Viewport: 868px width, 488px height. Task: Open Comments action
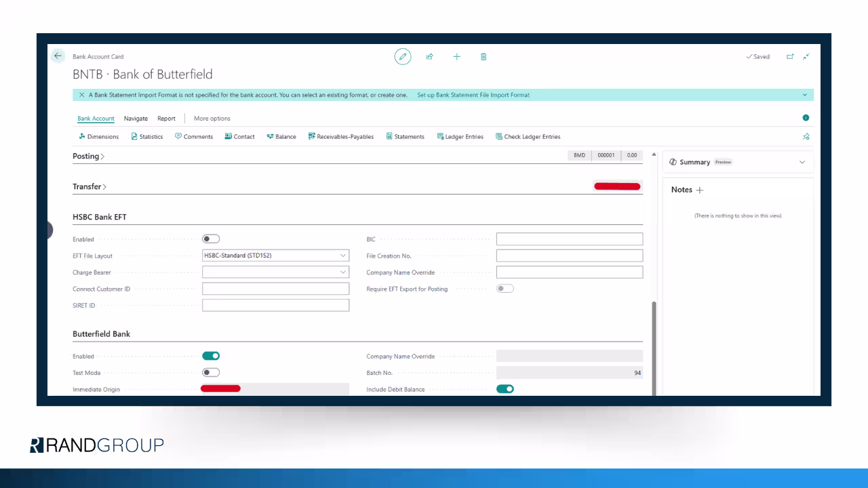(194, 136)
